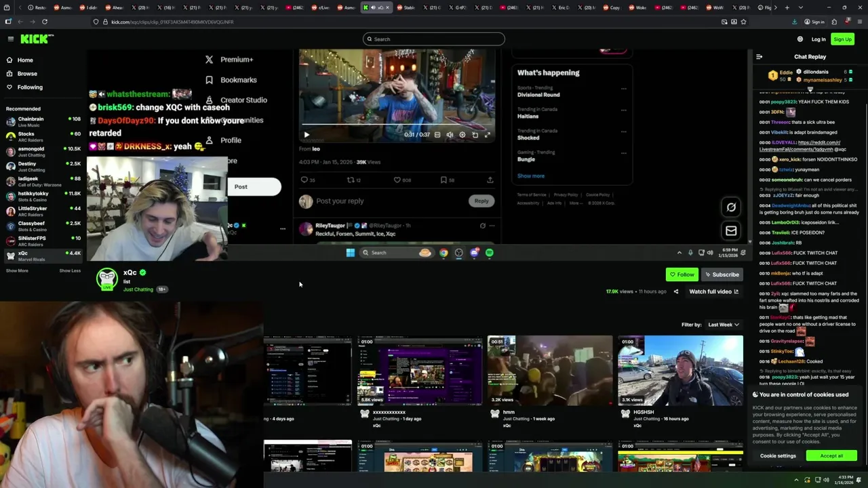Viewport: 868px width, 488px height.
Task: Collapse the Chat Replay panel
Action: tap(759, 57)
